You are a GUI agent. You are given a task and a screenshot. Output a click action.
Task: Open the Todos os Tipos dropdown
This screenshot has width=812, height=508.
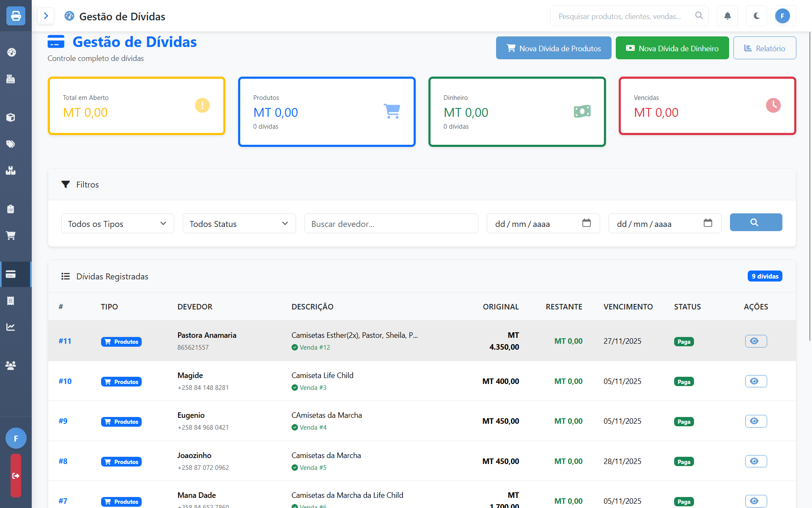pos(118,224)
